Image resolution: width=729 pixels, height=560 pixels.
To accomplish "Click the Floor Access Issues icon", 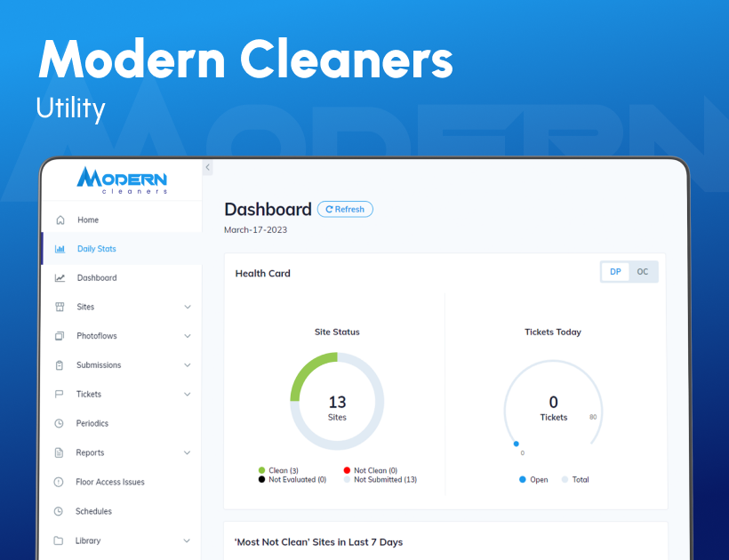I will tap(60, 482).
